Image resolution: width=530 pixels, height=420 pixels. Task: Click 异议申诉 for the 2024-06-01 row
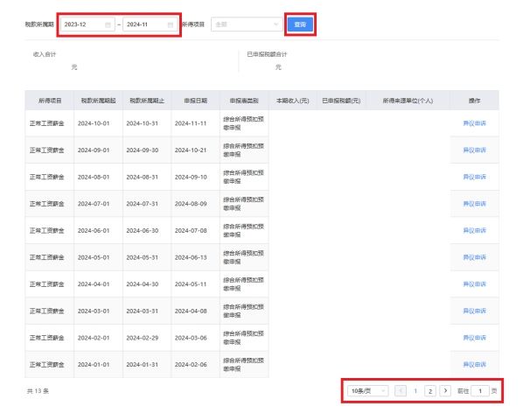474,230
